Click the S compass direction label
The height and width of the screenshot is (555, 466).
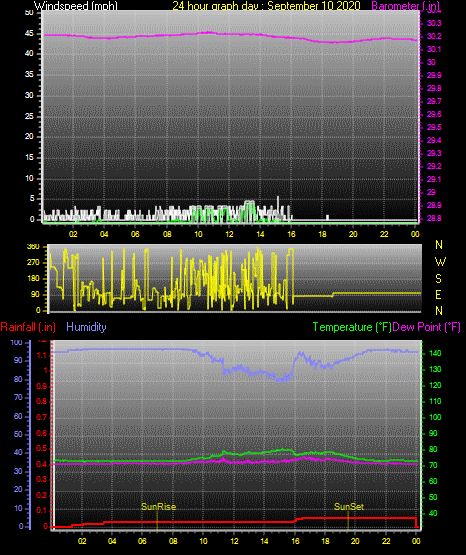pyautogui.click(x=438, y=279)
